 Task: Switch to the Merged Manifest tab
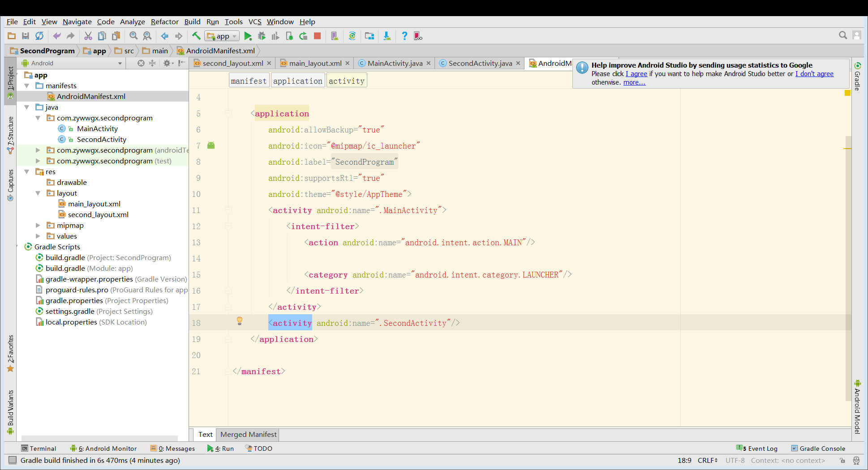coord(248,434)
